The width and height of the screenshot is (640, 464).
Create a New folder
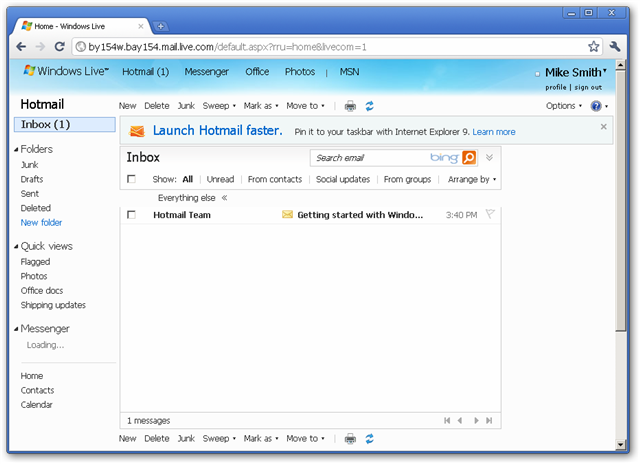tap(41, 222)
